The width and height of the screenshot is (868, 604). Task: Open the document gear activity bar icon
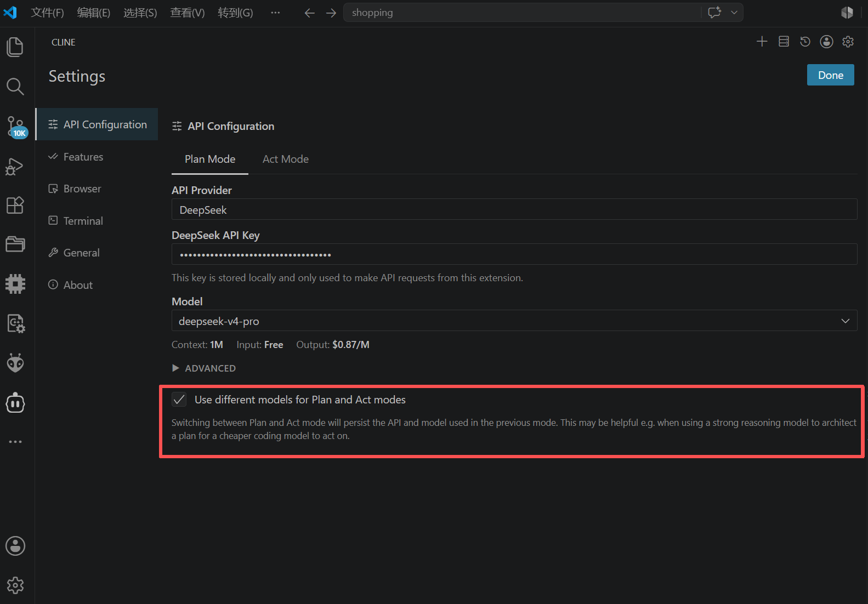click(16, 323)
